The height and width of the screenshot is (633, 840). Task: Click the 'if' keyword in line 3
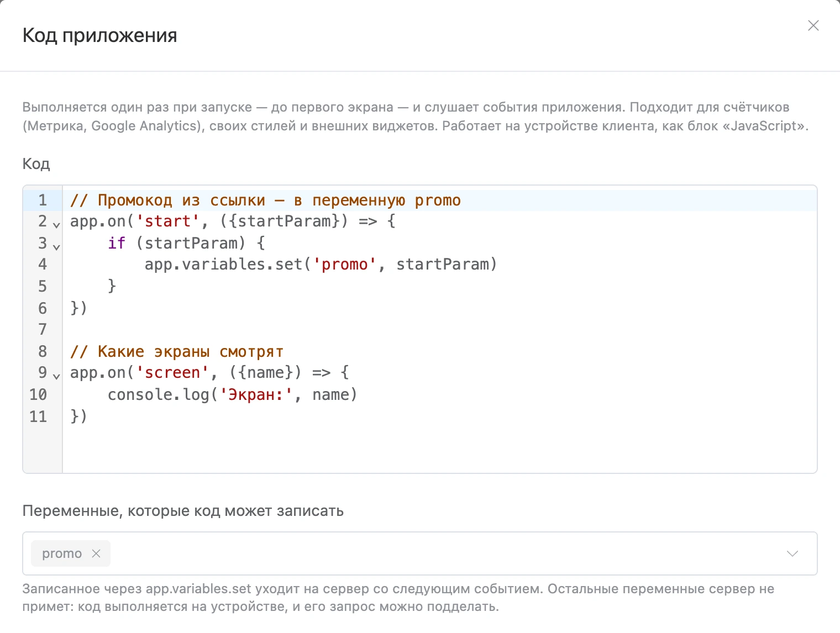pos(117,243)
